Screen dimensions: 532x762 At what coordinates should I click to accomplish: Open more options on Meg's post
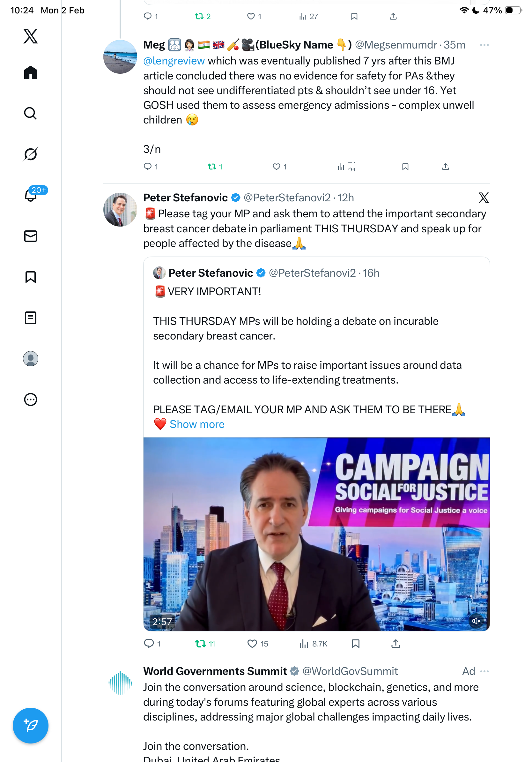click(x=484, y=45)
